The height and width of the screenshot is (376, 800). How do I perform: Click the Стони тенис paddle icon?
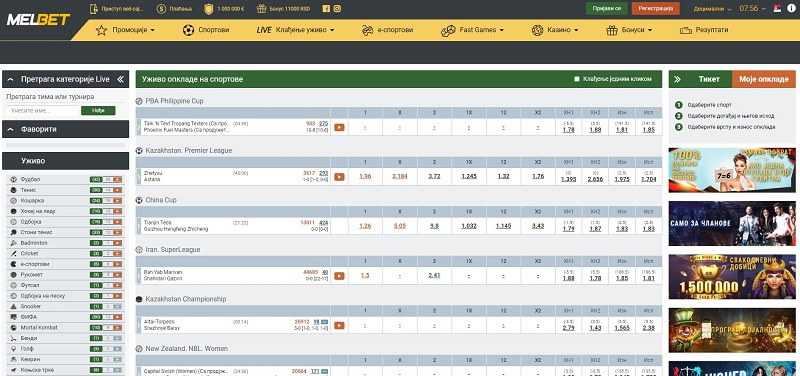point(13,232)
